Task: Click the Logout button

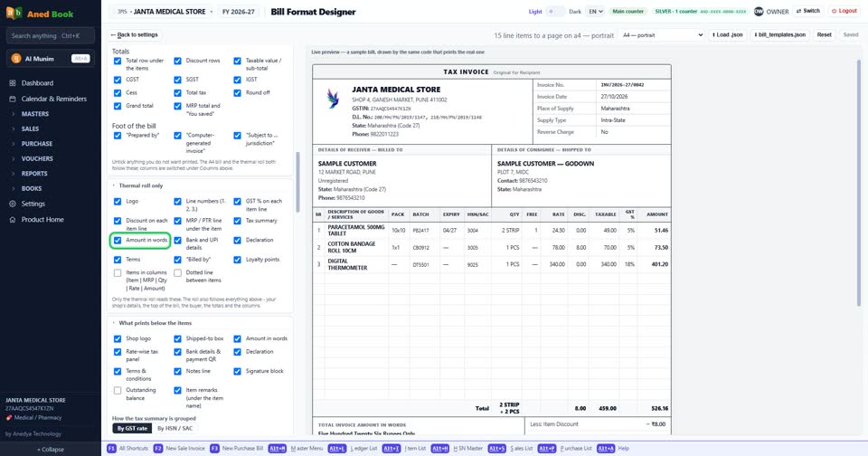Action: pyautogui.click(x=844, y=11)
